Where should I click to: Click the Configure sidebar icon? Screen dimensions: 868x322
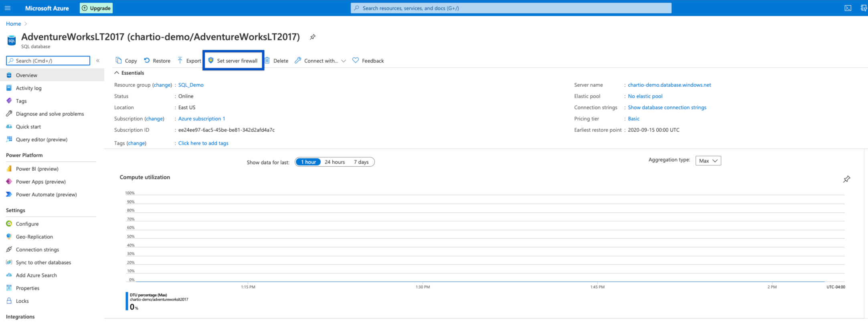(x=9, y=224)
